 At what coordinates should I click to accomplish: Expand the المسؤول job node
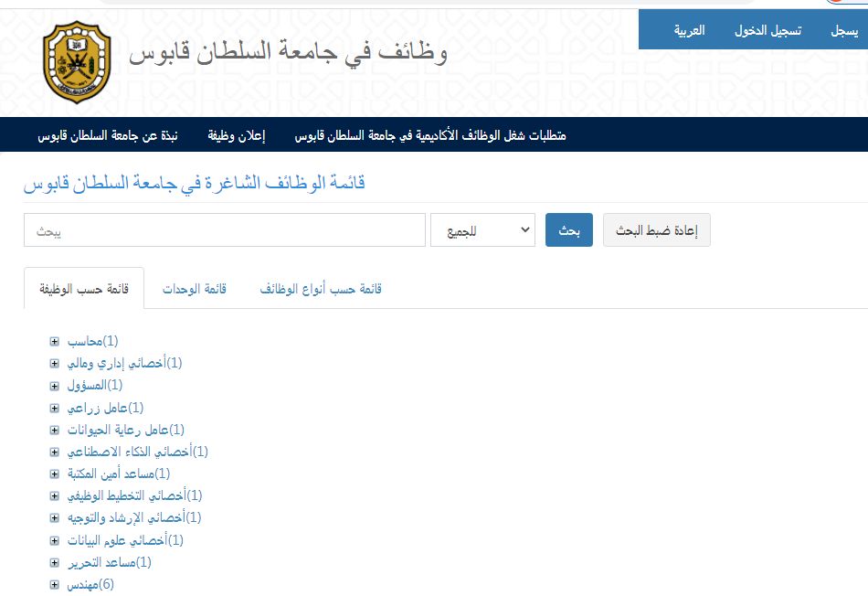[x=54, y=386]
